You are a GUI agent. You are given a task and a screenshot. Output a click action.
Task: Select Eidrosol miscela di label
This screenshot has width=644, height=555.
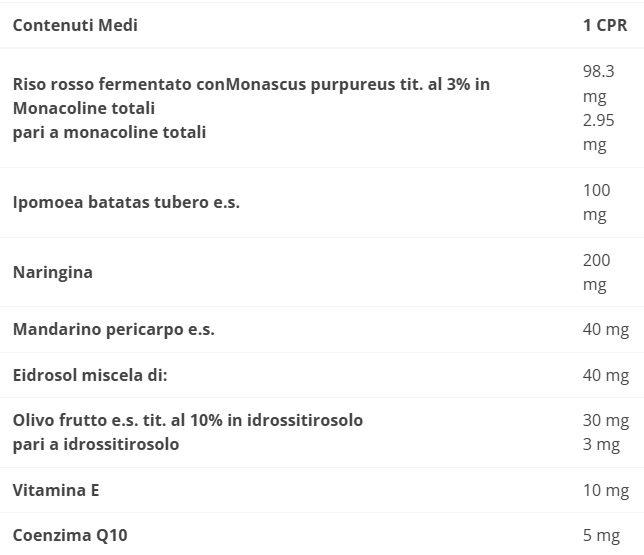click(x=90, y=375)
